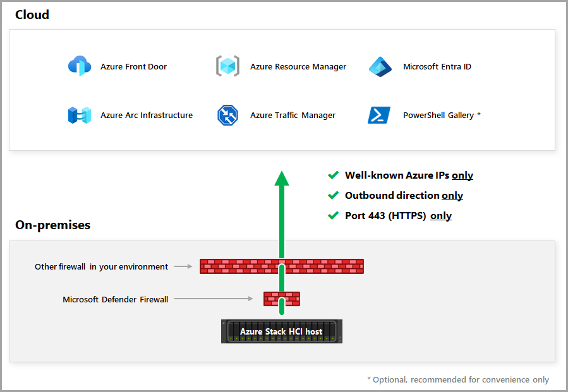Click checkmark beside Well-known Azure IPs

coord(333,175)
